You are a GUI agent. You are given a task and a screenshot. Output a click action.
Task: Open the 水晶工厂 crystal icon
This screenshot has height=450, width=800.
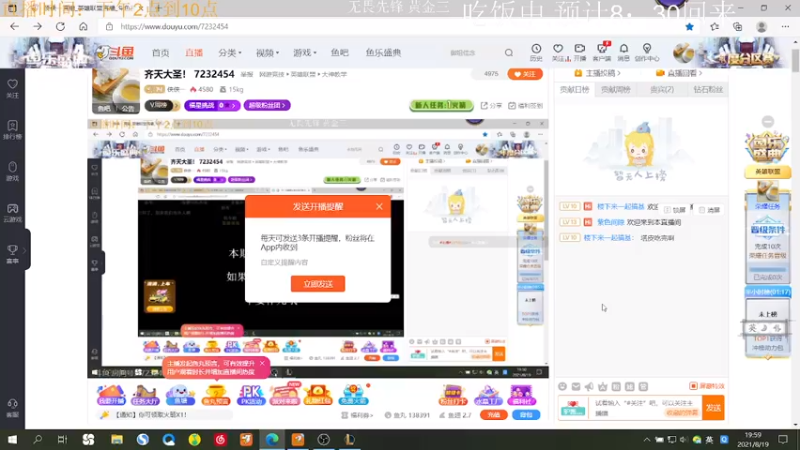[x=487, y=394]
